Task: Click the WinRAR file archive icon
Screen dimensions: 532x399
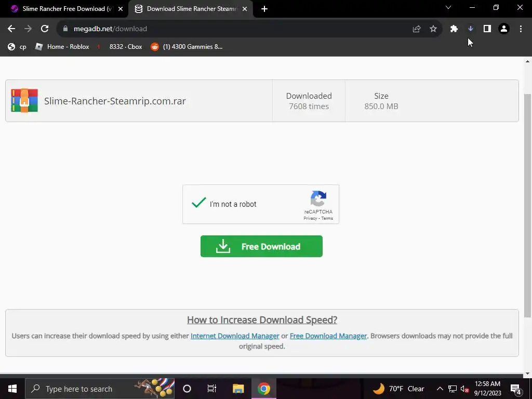Action: 24,101
